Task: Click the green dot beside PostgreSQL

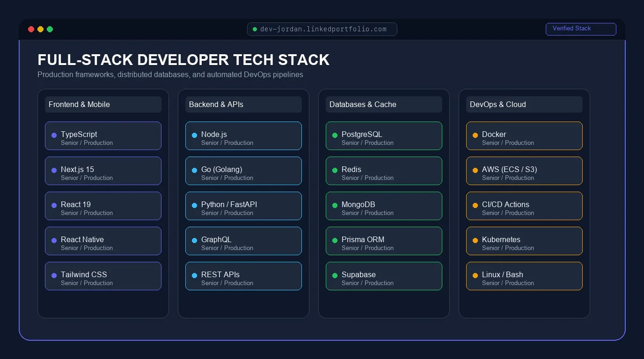Action: click(x=335, y=135)
